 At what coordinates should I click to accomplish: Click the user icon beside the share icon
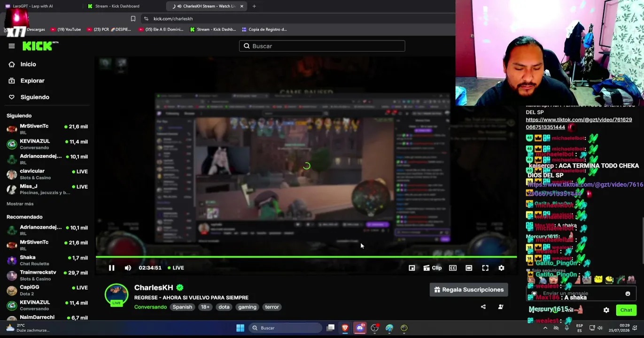(501, 307)
